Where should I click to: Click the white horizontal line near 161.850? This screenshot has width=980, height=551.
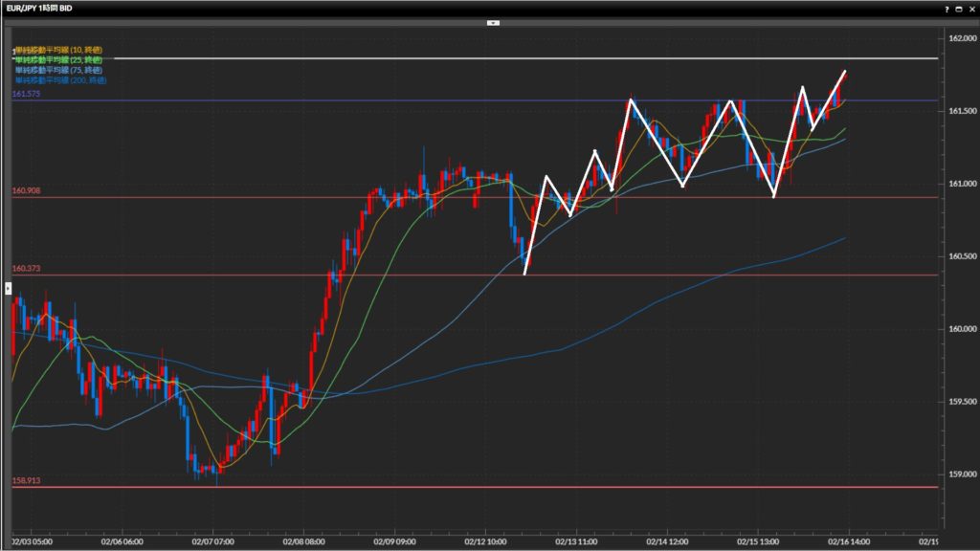click(x=479, y=58)
